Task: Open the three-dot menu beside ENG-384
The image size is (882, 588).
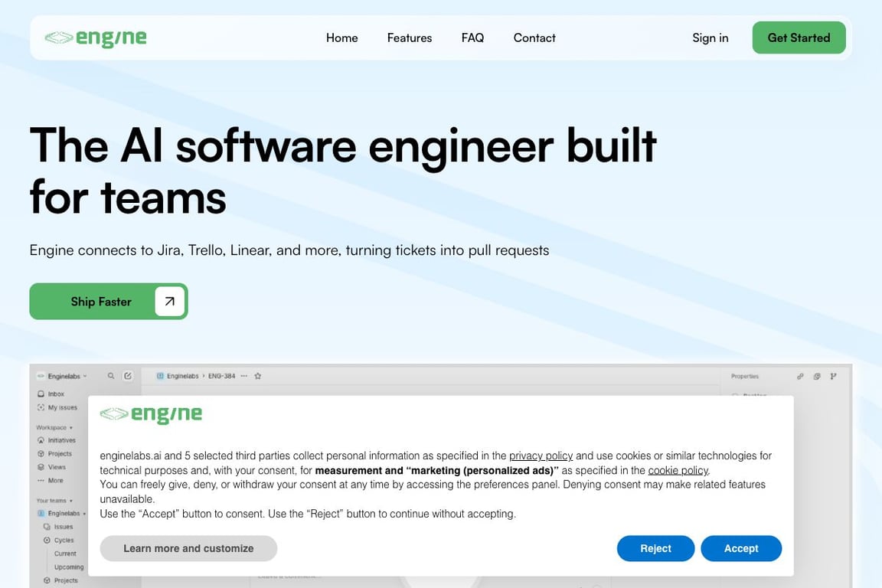Action: [x=244, y=376]
